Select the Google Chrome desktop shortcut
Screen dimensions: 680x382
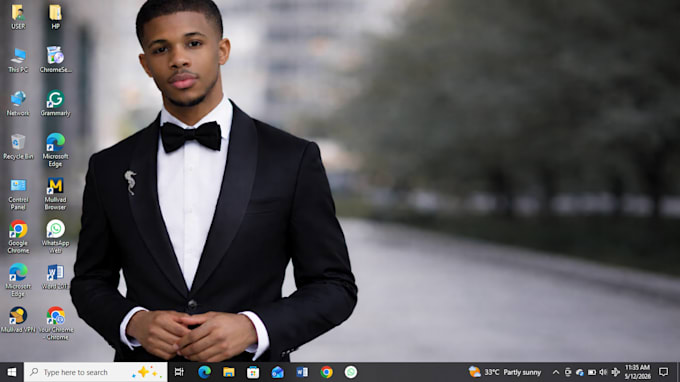[x=18, y=237]
